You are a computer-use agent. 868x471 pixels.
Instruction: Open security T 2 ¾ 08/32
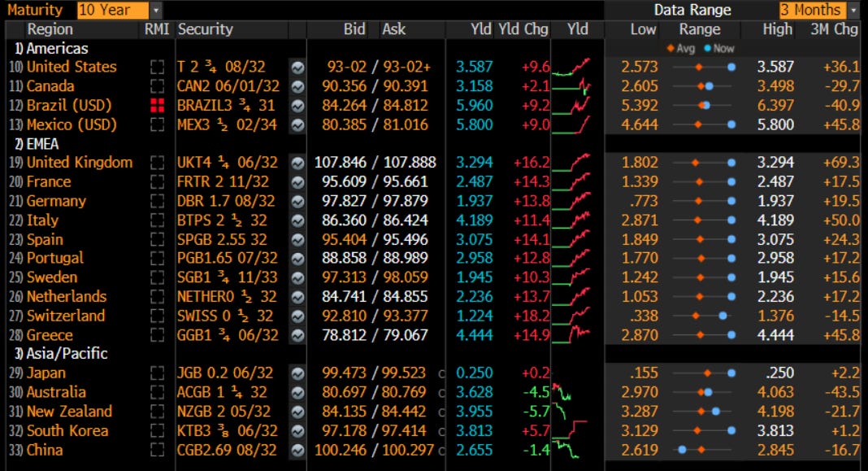pos(221,67)
